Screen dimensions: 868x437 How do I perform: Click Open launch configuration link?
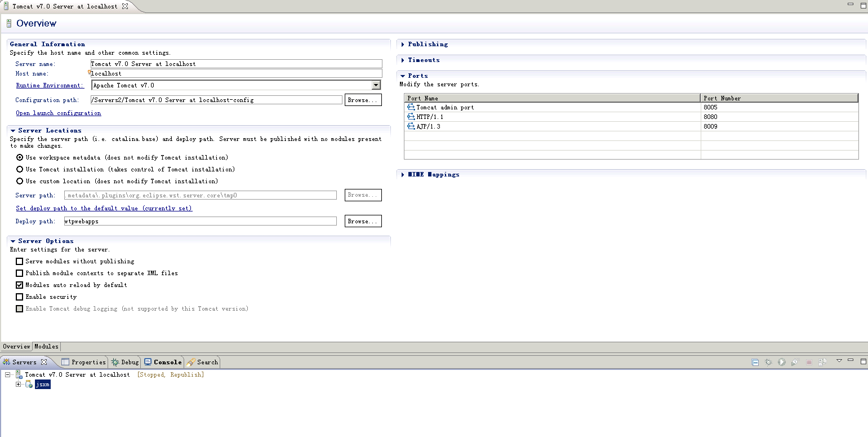click(x=59, y=113)
